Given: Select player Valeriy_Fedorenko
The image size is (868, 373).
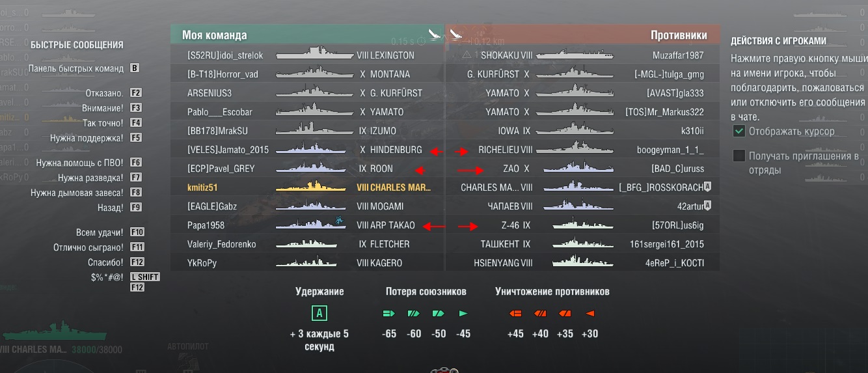Looking at the screenshot, I should click(x=221, y=244).
